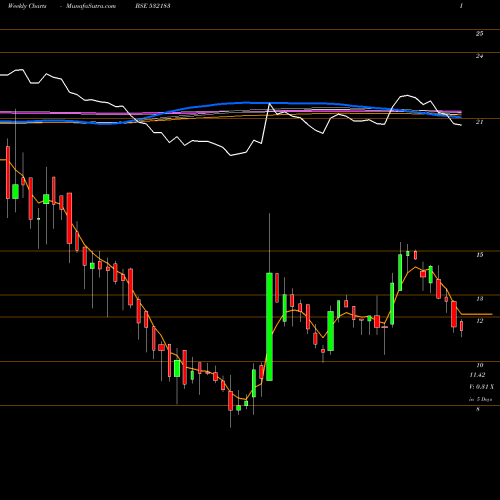Click the price axis label 24
Viewport: 500px width, 500px height.
click(479, 56)
